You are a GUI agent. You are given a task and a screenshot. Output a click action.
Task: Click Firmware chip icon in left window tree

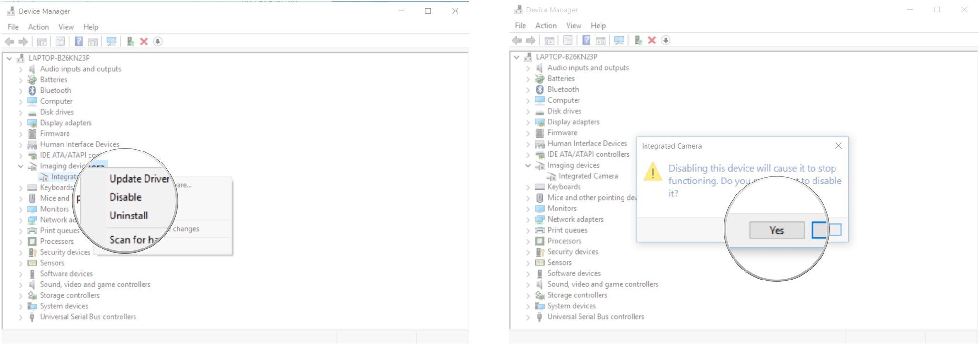[32, 133]
